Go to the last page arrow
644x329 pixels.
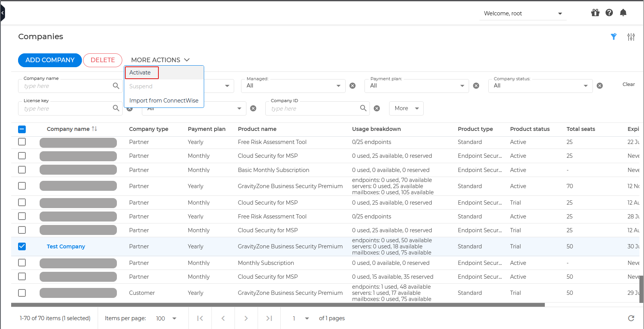(269, 318)
